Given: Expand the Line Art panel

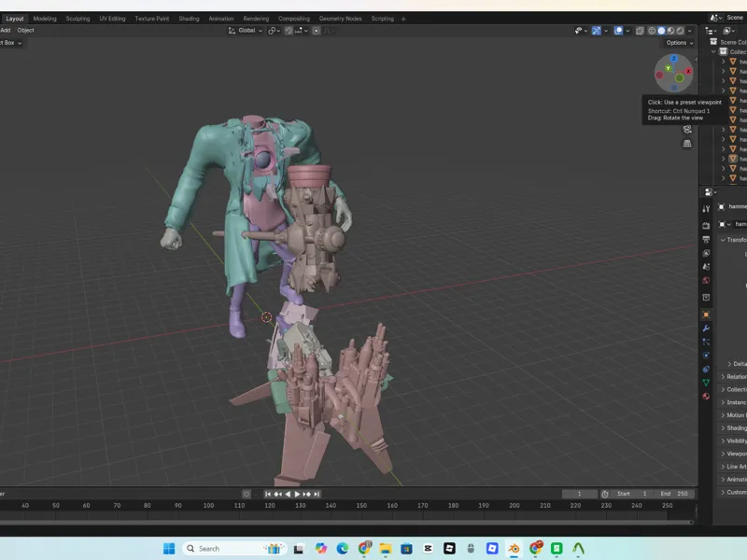Looking at the screenshot, I should (733, 467).
